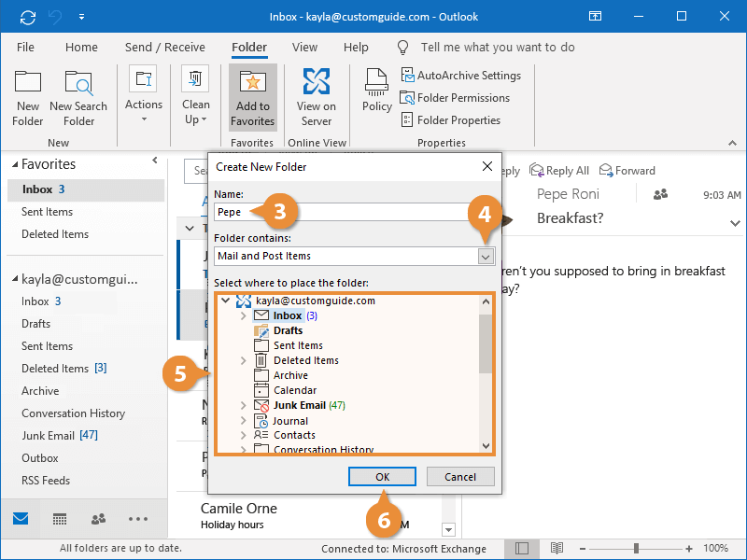Click the Undo icon in title bar
Viewport: 747px width, 560px height.
(x=55, y=17)
